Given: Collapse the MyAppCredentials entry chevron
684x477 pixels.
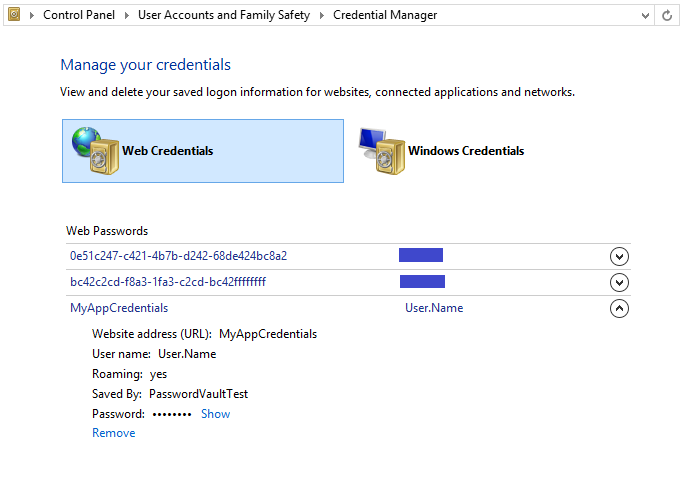Looking at the screenshot, I should point(619,309).
